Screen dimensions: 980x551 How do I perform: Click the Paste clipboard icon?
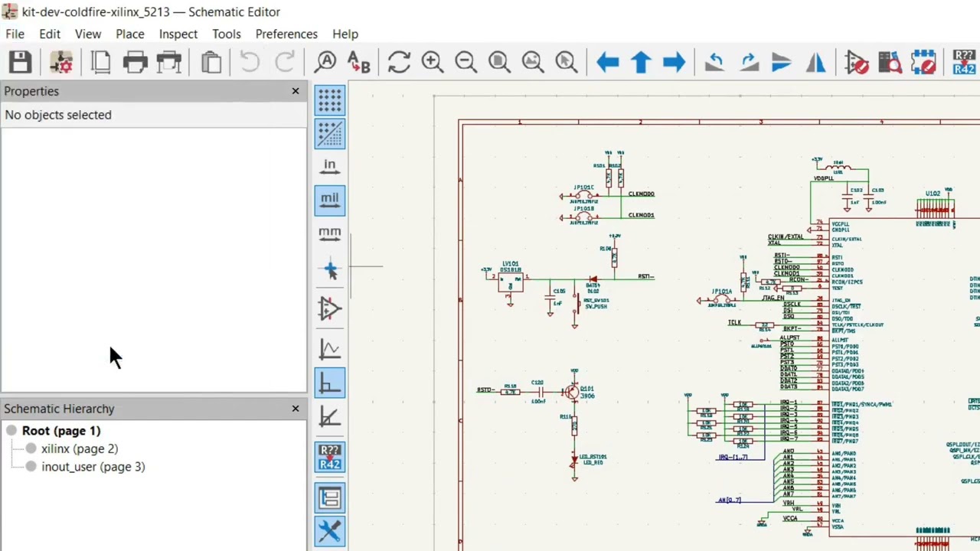(x=211, y=62)
